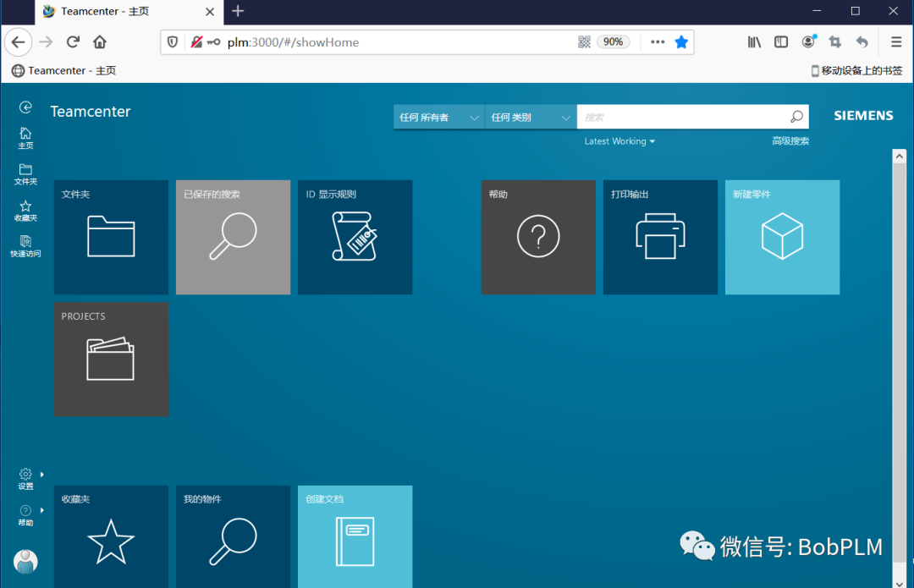Toggle the browser sidebar view icon
The image size is (914, 588).
[x=781, y=42]
